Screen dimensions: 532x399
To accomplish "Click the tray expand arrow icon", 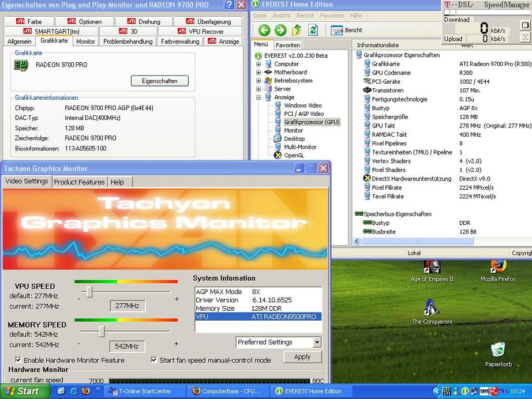I will [x=437, y=391].
